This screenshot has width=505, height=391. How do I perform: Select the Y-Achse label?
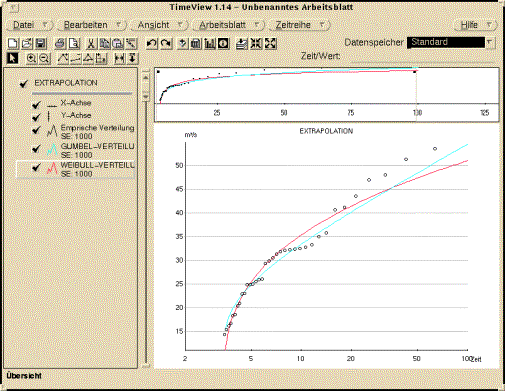[x=76, y=115]
